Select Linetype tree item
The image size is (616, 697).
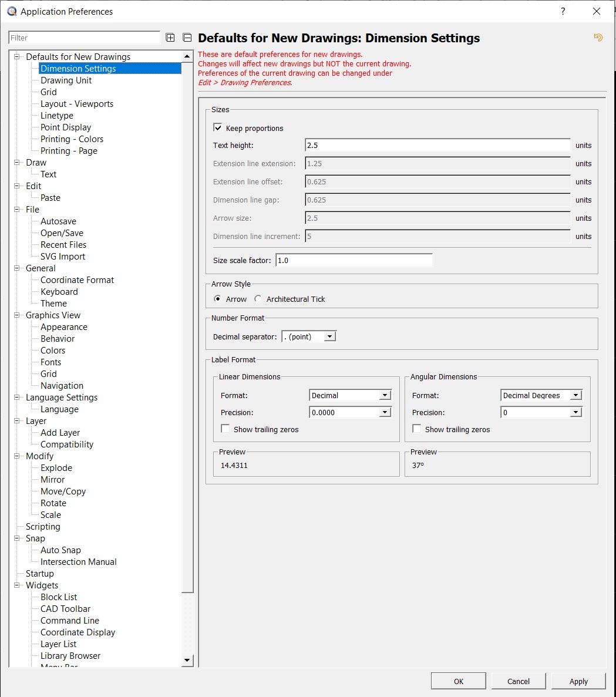57,116
